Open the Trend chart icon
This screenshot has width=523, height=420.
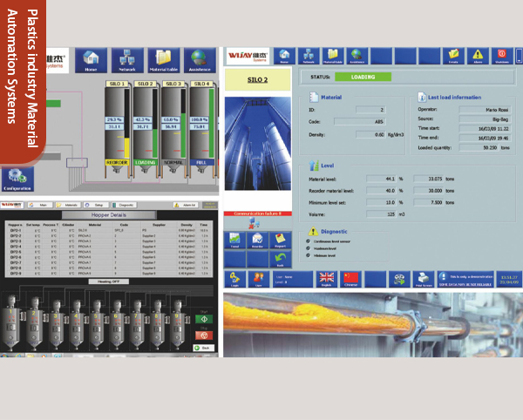tap(234, 240)
